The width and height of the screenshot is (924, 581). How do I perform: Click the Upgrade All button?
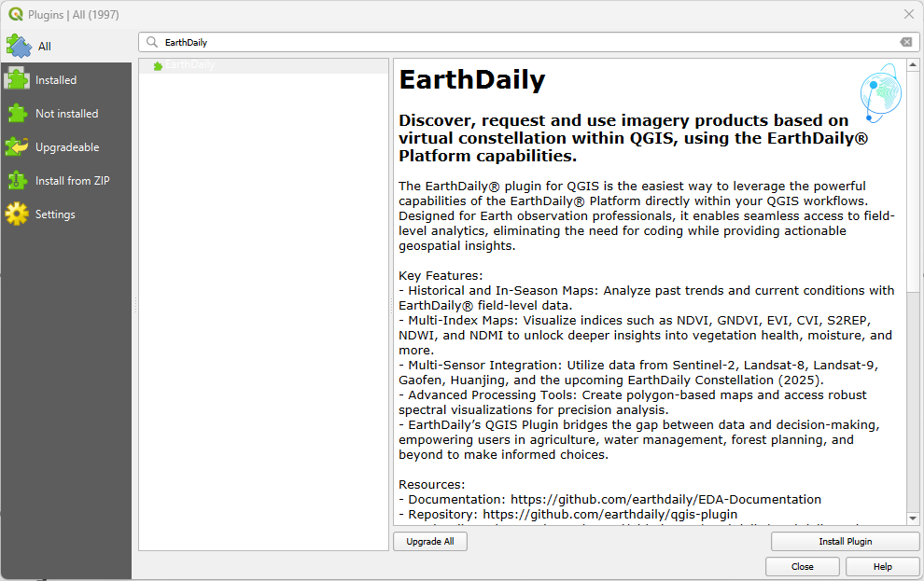click(x=429, y=541)
